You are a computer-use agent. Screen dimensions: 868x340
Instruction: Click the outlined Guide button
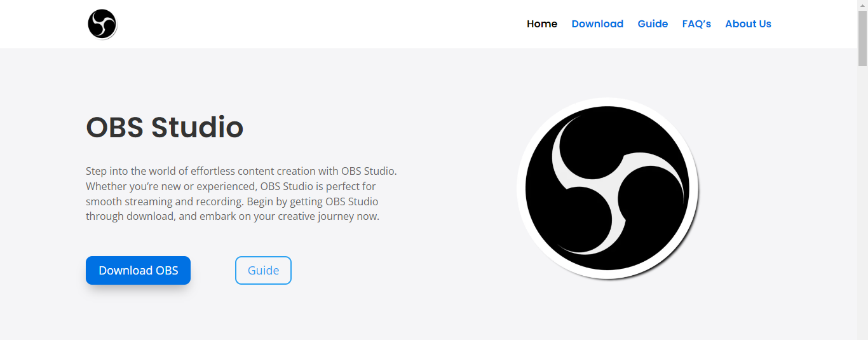pos(263,270)
